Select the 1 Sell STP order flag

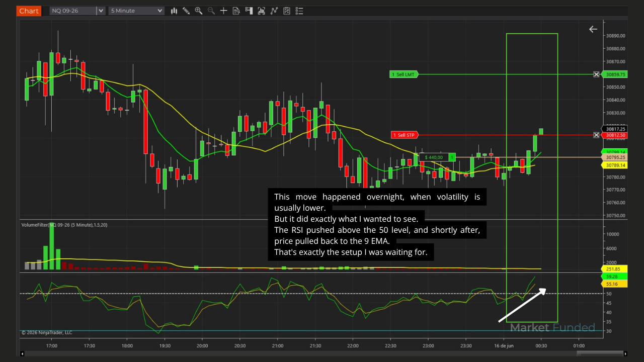405,135
